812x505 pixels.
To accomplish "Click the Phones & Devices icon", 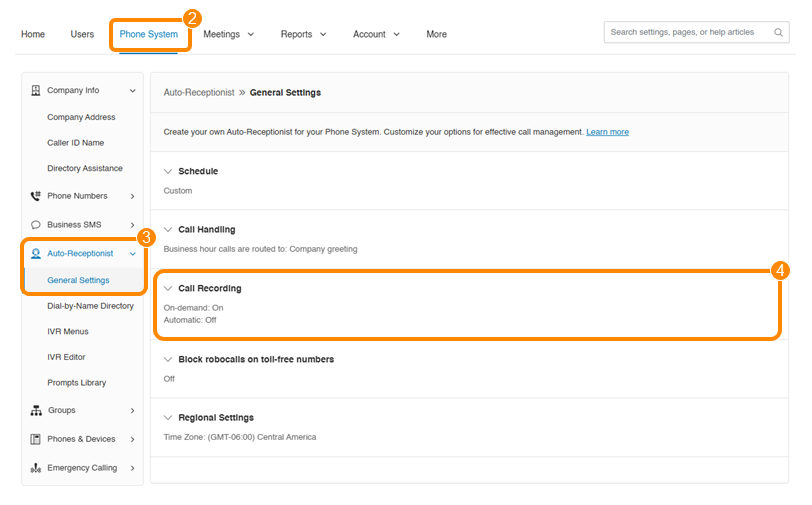I will [x=36, y=439].
